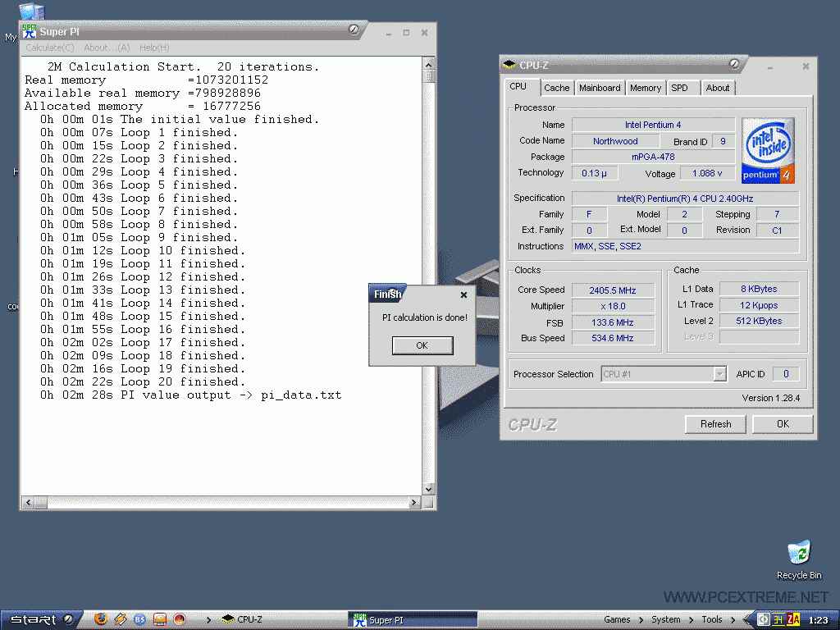Click the Refresh button in CPU-Z
840x630 pixels.
click(x=715, y=424)
